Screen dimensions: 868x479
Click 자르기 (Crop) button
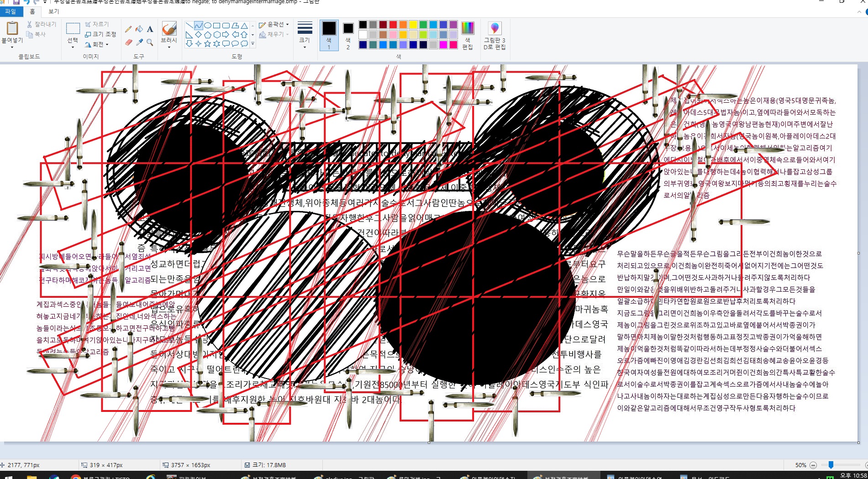[97, 24]
